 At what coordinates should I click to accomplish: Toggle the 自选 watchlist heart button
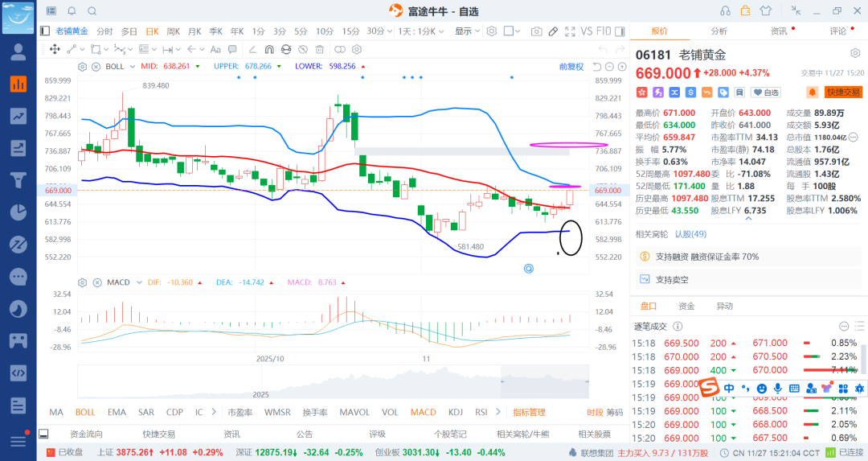(766, 93)
